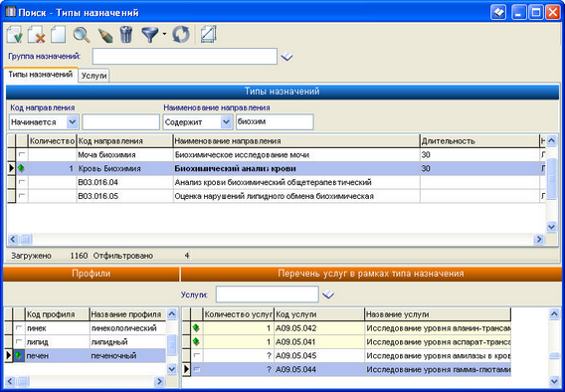565x392 pixels.
Task: Click the refresh arrows icon
Action: pyautogui.click(x=181, y=35)
